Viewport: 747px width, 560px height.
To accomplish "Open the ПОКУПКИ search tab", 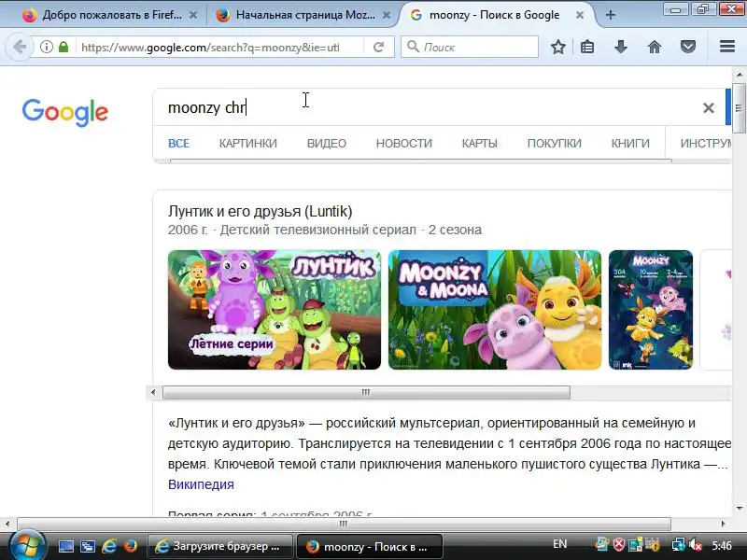I will tap(554, 144).
